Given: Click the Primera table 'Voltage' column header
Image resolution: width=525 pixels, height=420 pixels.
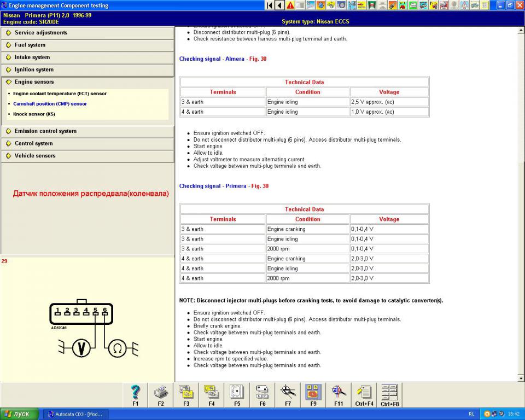Looking at the screenshot, I should pyautogui.click(x=389, y=219).
